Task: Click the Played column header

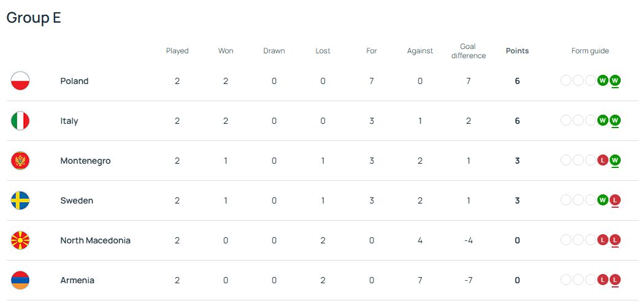Action: click(177, 51)
